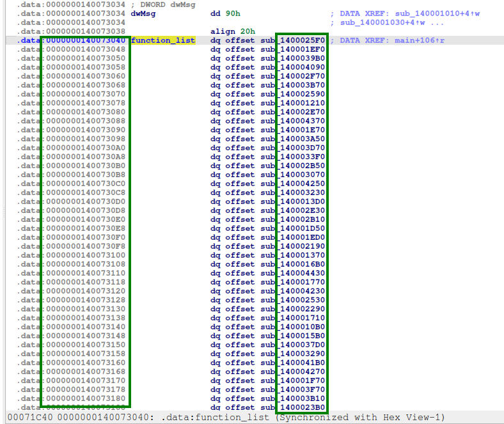Click address .data:0000000140073100
The height and width of the screenshot is (424, 504).
coord(71,255)
